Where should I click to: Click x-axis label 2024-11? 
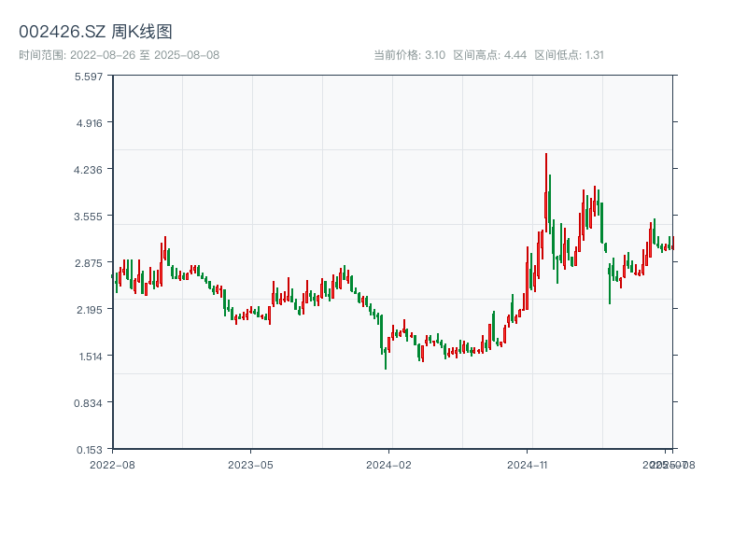click(x=527, y=465)
